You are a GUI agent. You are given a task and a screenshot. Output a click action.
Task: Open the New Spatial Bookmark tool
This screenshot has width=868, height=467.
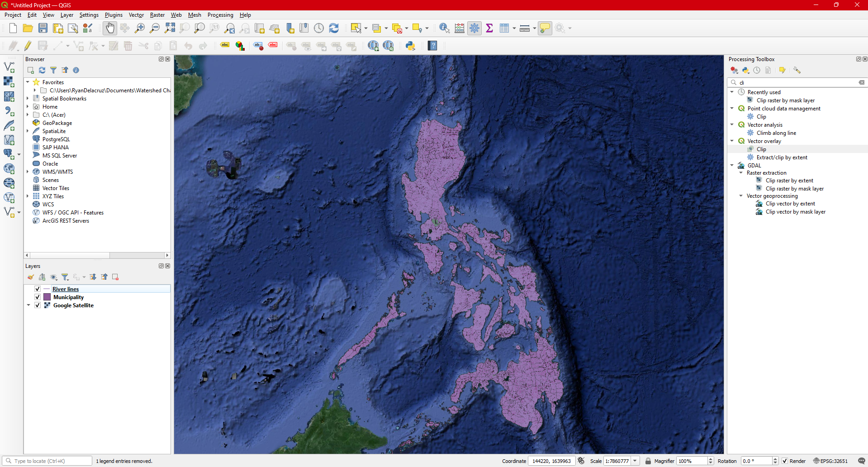click(x=289, y=28)
